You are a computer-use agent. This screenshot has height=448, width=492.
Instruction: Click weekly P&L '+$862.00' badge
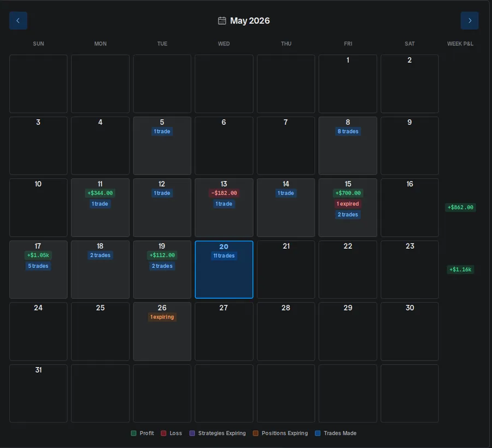[x=460, y=207]
